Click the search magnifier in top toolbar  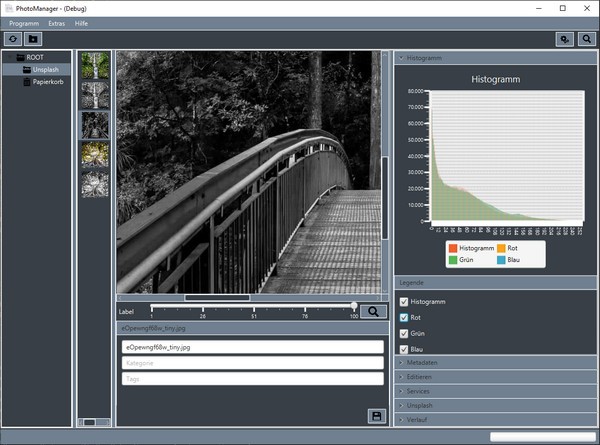pyautogui.click(x=587, y=39)
